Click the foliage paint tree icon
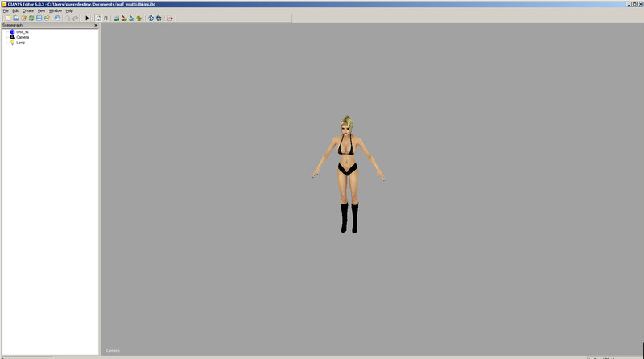Screen dimensions: 644x359 [139, 18]
